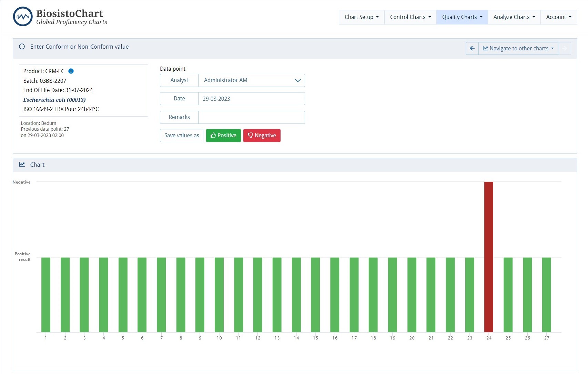Click inside the Remarks input field
This screenshot has width=588, height=374.
click(251, 117)
